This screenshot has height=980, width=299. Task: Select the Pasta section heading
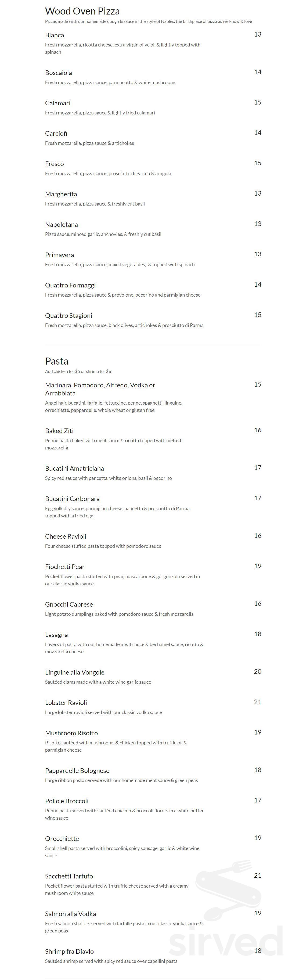[x=56, y=361]
